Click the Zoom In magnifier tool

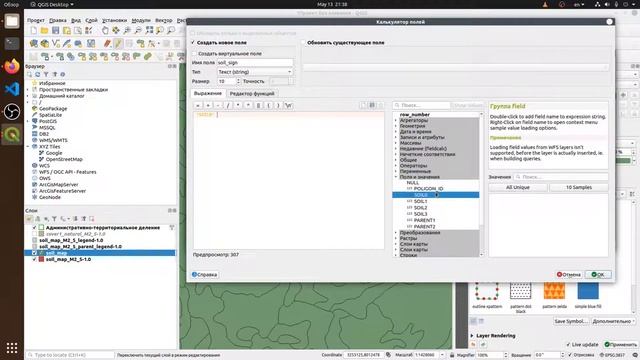(127, 31)
